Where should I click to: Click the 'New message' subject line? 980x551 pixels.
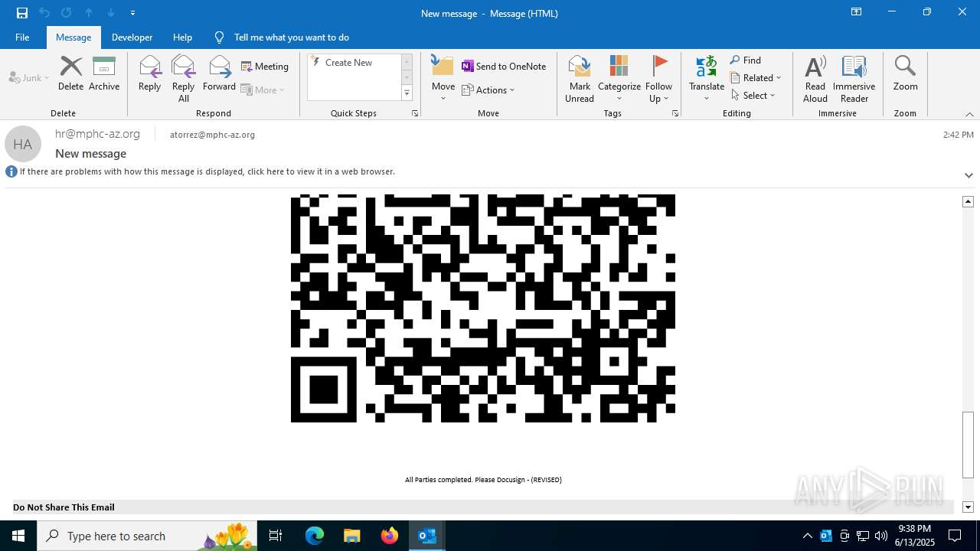coord(90,154)
